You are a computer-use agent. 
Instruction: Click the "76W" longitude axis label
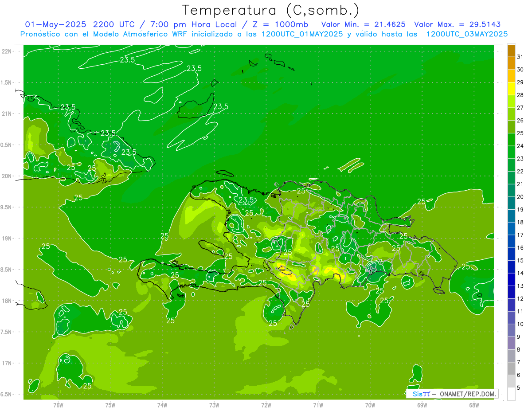[58, 405]
